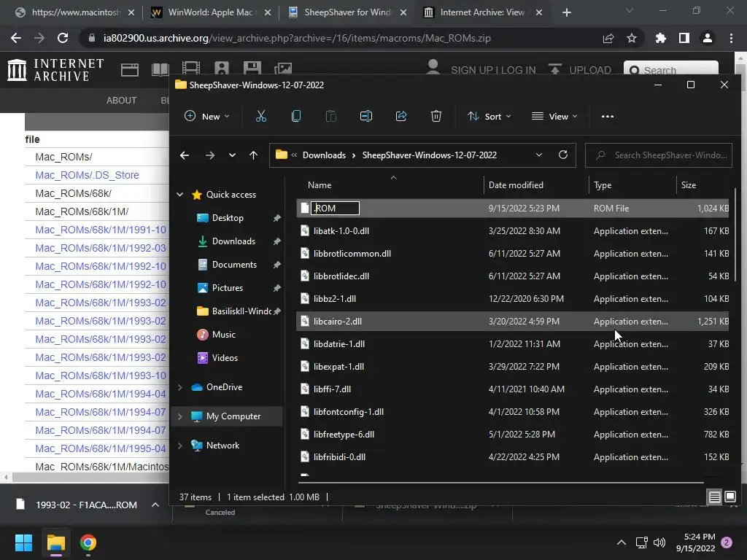Open the Windows Start menu
This screenshot has width=747, height=560.
23,542
